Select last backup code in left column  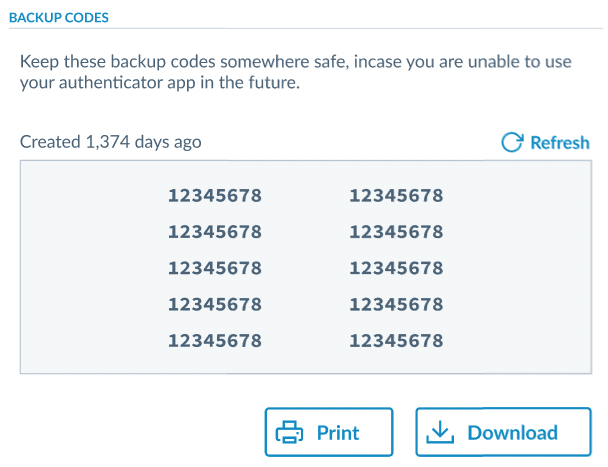click(215, 340)
